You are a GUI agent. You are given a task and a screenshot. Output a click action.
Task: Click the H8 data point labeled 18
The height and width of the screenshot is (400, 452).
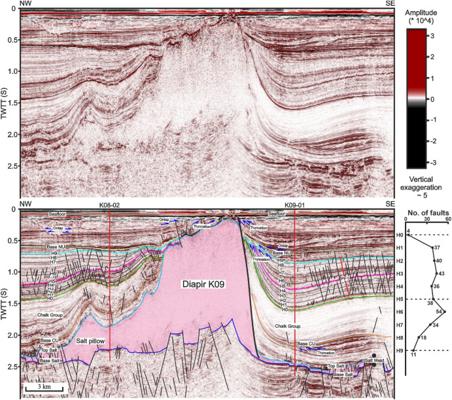tap(419, 337)
